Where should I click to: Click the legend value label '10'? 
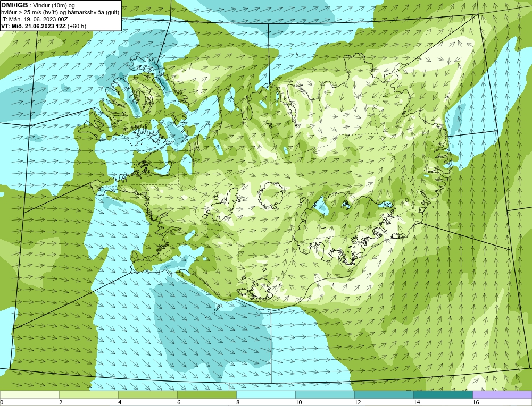tap(298, 402)
